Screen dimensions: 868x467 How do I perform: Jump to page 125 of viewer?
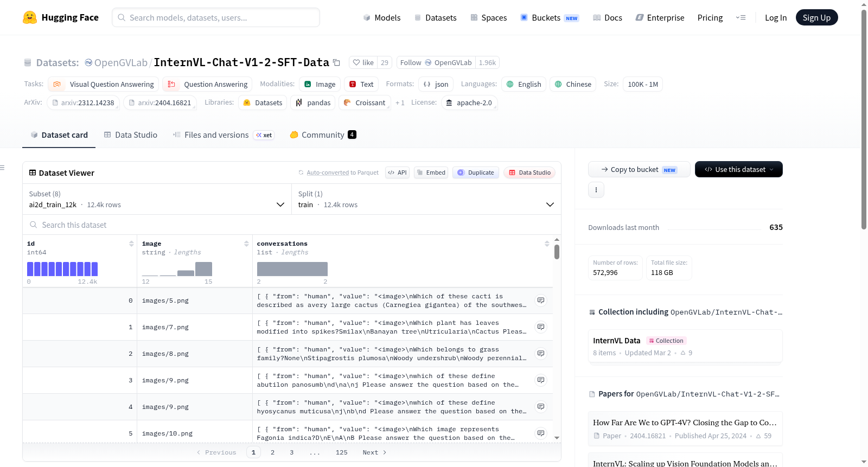341,452
